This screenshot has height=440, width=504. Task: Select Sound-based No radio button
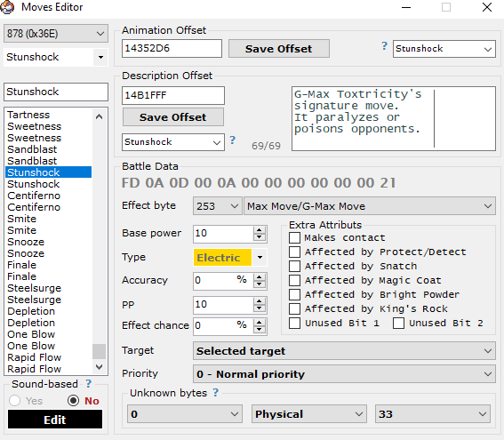coord(73,401)
